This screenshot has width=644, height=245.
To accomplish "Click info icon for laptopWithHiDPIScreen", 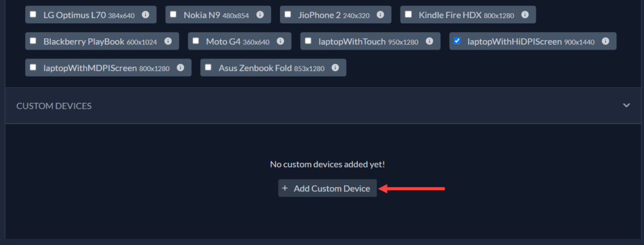I will pos(606,41).
